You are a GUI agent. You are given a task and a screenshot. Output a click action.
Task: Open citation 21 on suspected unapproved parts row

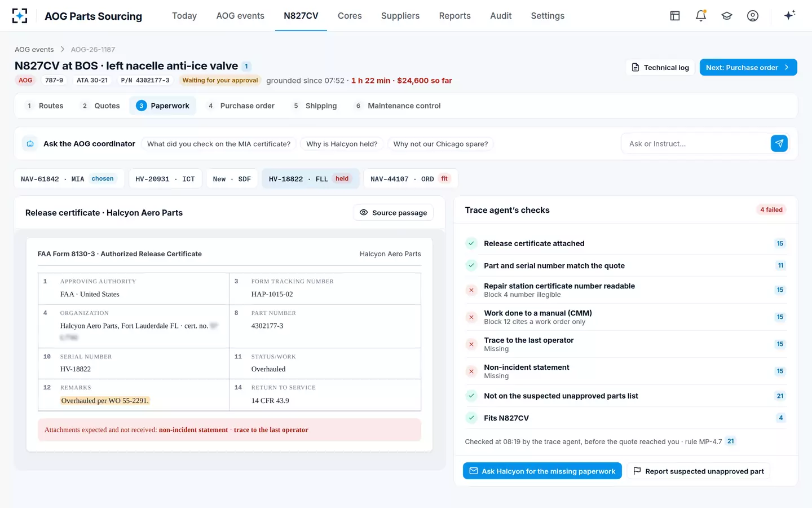tap(780, 396)
